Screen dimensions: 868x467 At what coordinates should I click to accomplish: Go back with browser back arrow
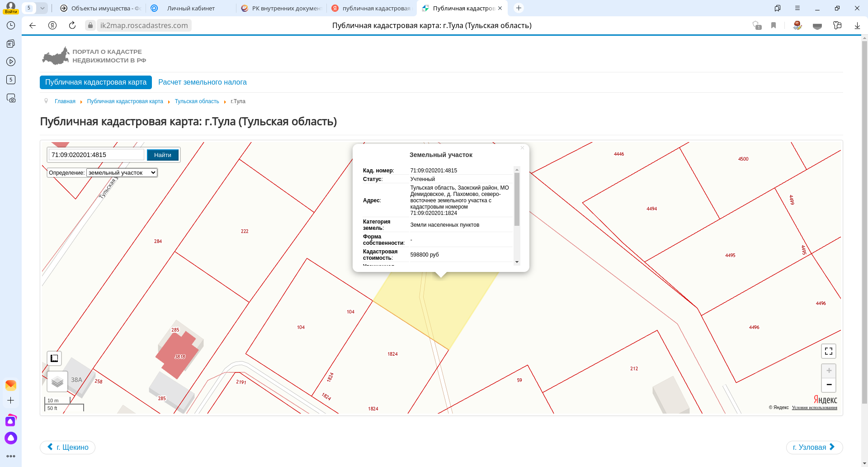coord(33,25)
